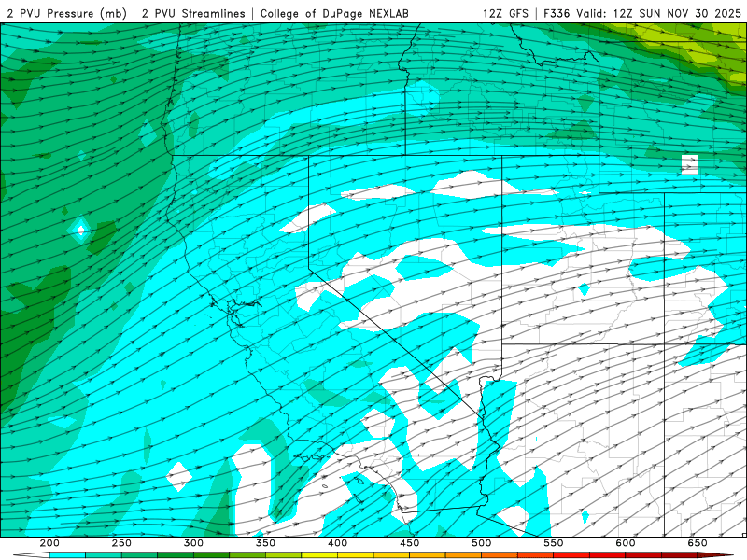Click the cyan colorbar segment below 200
The width and height of the screenshot is (747, 560).
pos(67,555)
